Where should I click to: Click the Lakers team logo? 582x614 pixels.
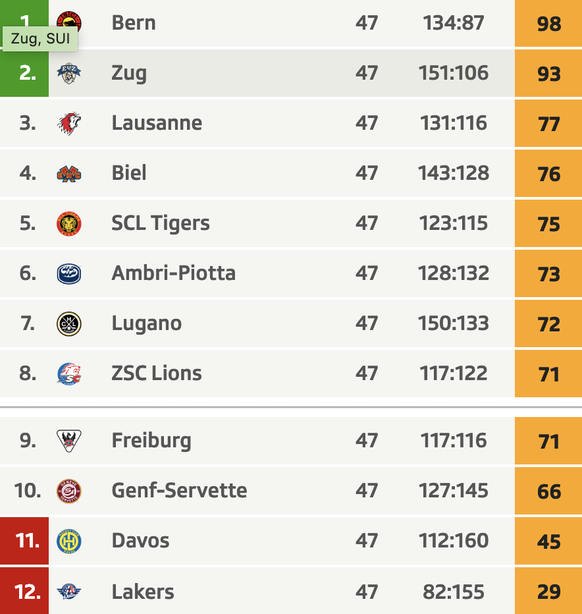point(69,591)
